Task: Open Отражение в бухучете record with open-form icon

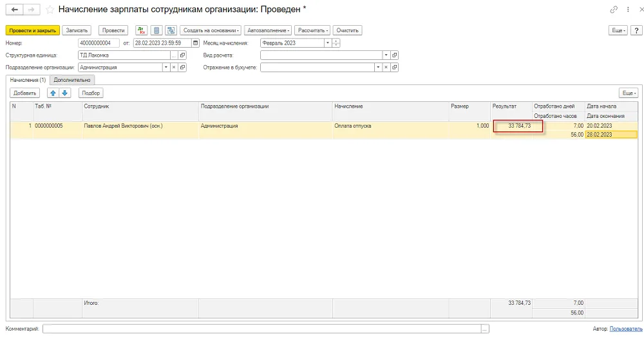Action: click(x=394, y=68)
